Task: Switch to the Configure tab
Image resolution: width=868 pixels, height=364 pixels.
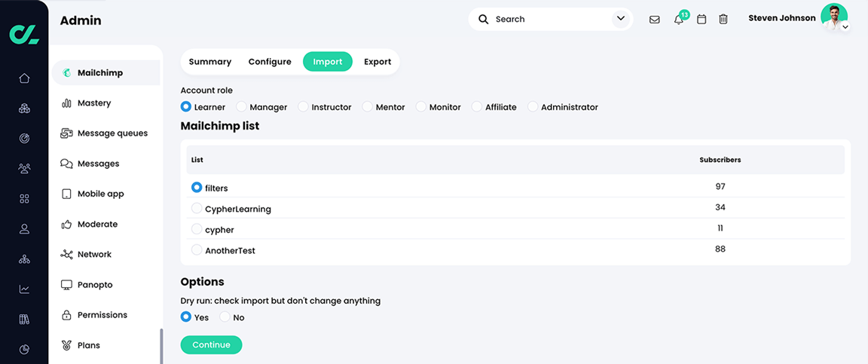Action: [x=270, y=62]
